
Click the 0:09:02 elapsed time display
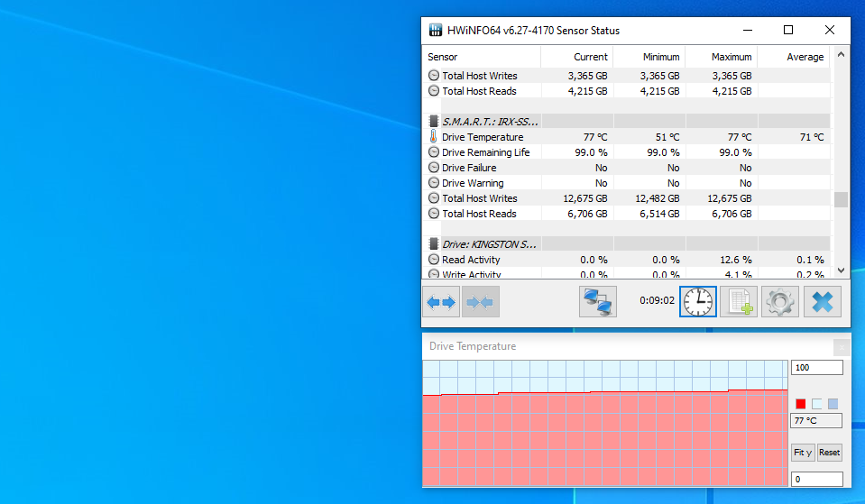[657, 300]
